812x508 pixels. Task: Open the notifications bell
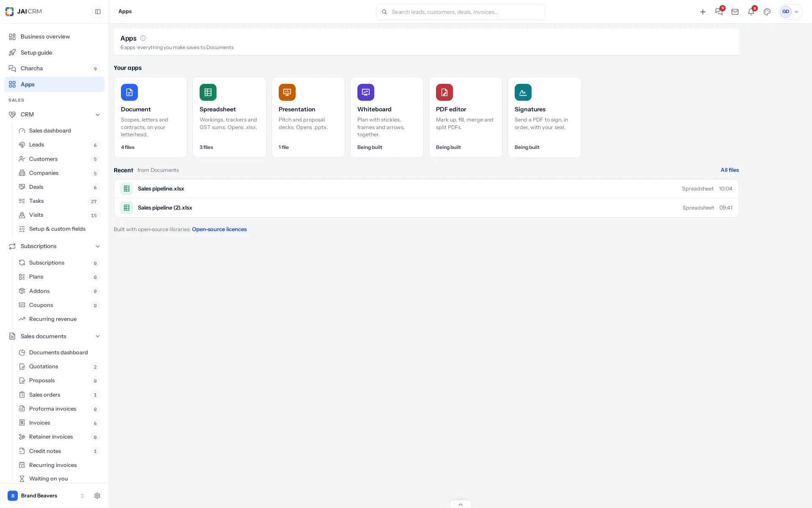point(751,12)
